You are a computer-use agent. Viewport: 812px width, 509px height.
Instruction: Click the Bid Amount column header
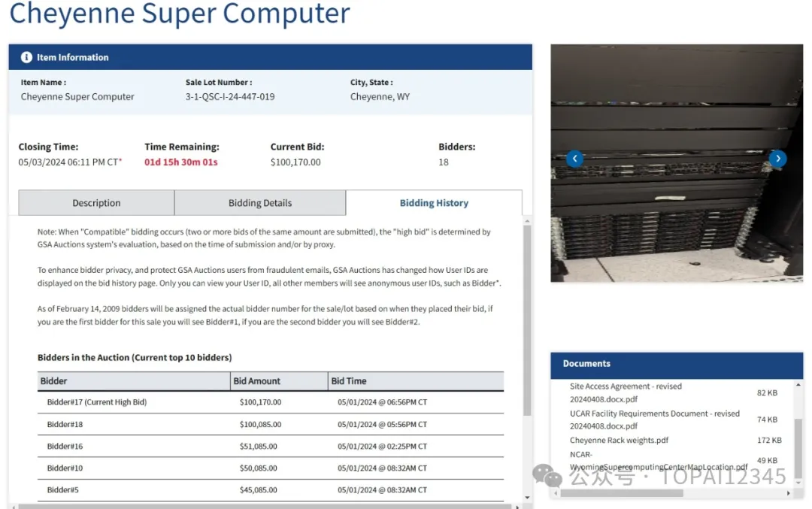click(279, 381)
